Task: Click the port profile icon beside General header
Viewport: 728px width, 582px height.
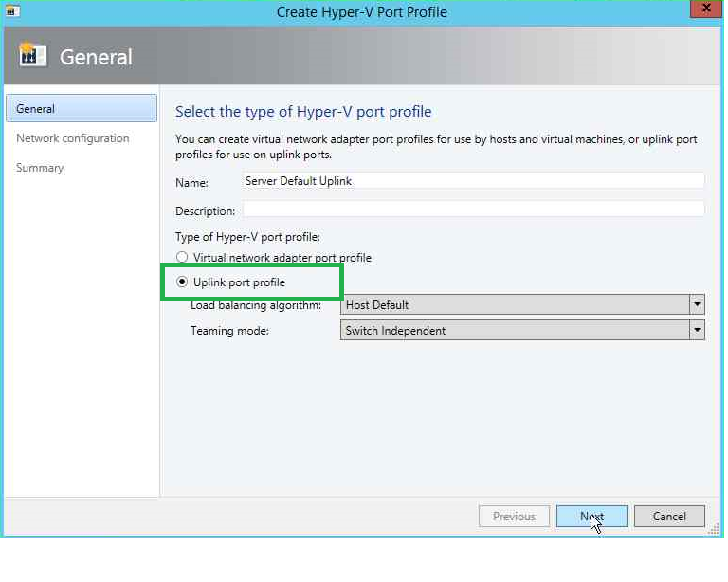Action: 32,55
